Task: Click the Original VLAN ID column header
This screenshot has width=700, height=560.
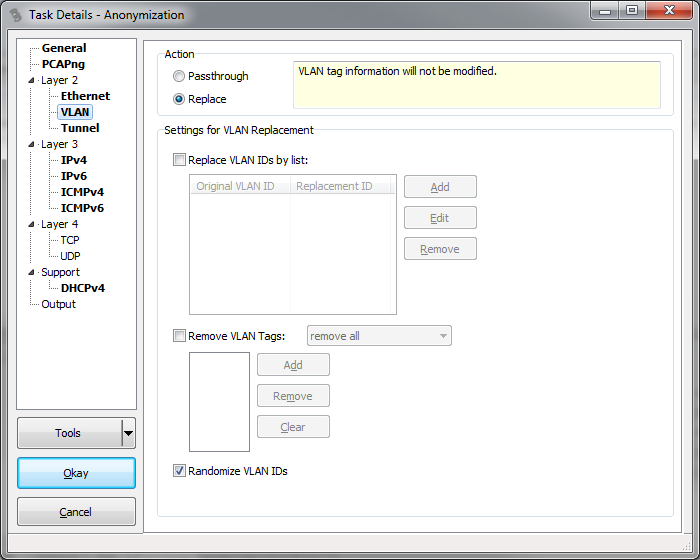Action: coord(240,186)
